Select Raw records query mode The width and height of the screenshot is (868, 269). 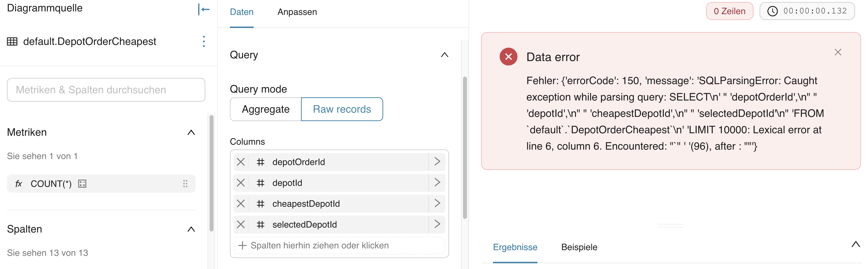(342, 109)
